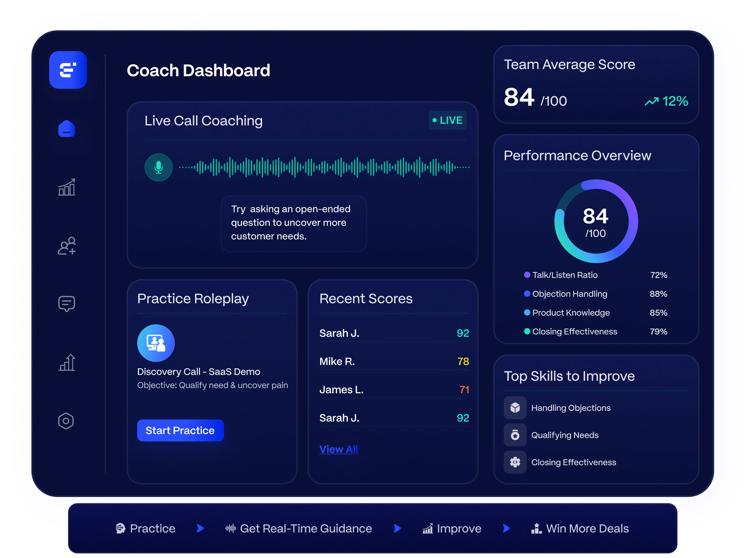Click the arrow after Get Real-Time Guidance
Viewport: 756px width, 558px height.
(x=397, y=528)
